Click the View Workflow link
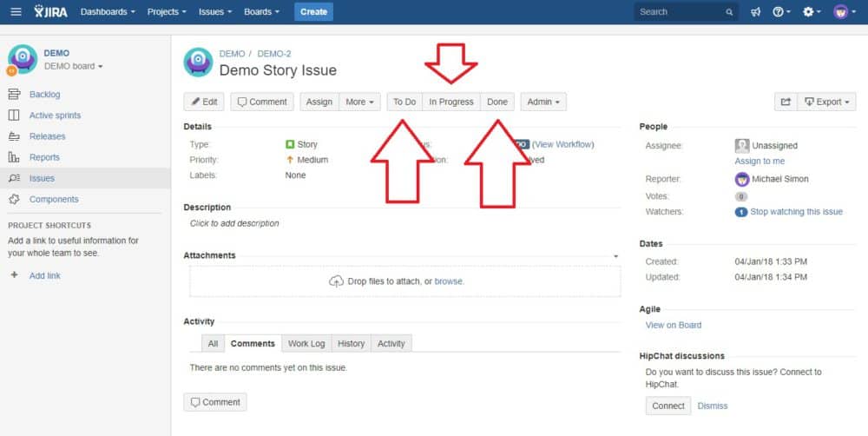The height and width of the screenshot is (436, 868). [563, 144]
